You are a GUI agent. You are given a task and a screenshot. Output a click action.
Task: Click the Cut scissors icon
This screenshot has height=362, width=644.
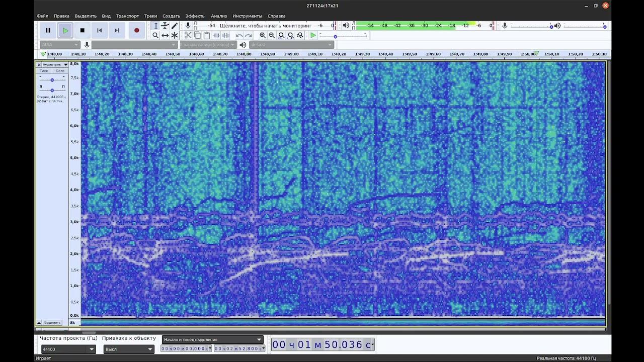pyautogui.click(x=188, y=35)
